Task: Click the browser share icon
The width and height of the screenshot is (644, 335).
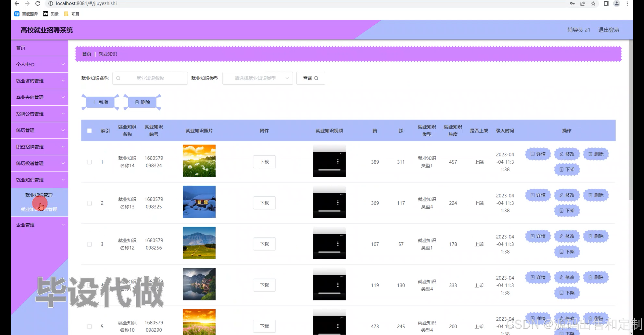Action: click(583, 4)
